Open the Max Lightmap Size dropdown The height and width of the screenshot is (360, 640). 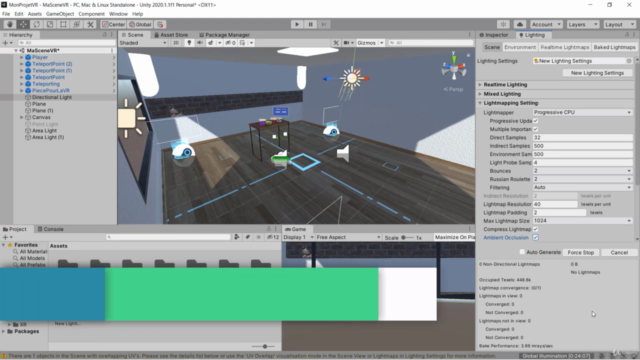[x=582, y=221]
